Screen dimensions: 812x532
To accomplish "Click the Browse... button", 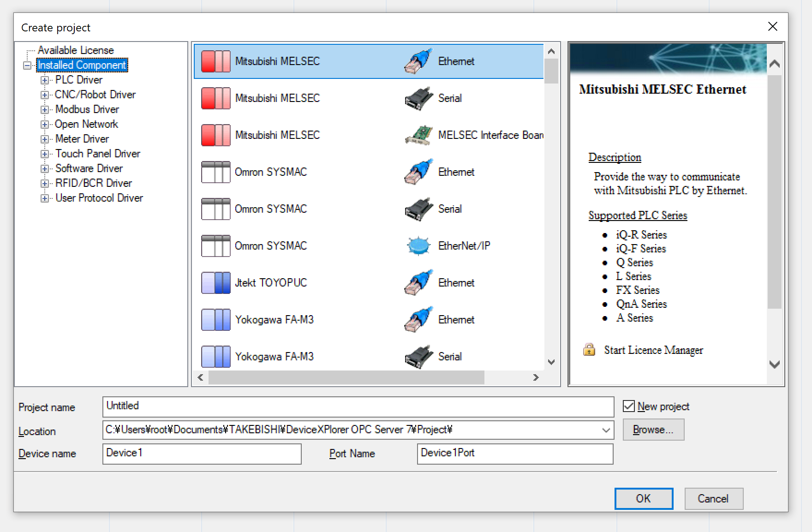I will 653,430.
